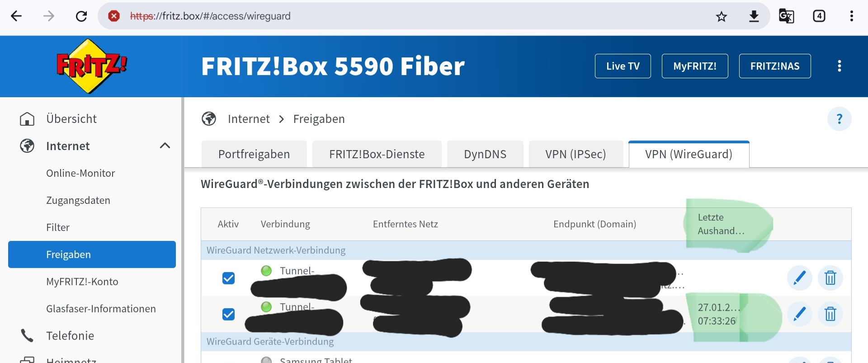Click the WireGuard Geräte-Verbindung group row
Viewport: 868px width, 363px height.
[526, 341]
